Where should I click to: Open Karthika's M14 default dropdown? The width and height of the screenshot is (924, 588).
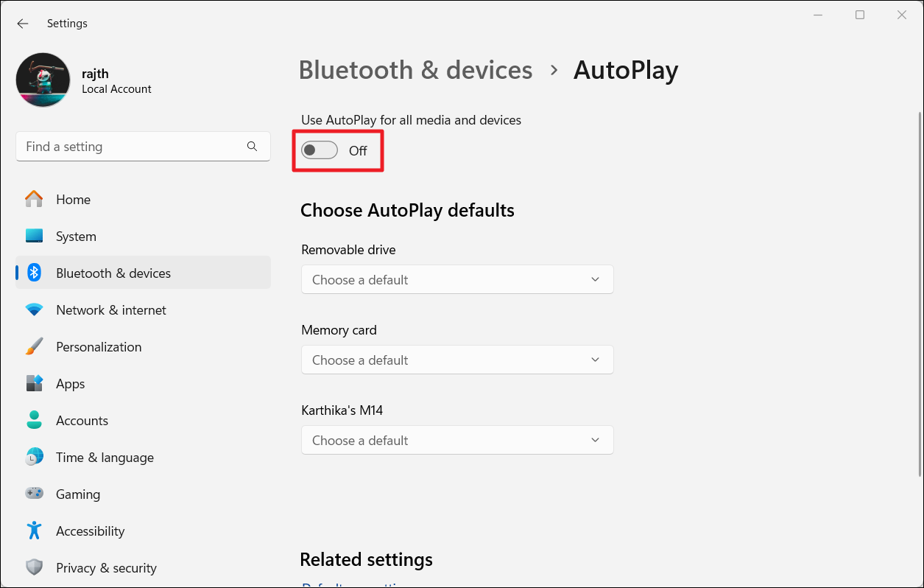[x=456, y=441]
